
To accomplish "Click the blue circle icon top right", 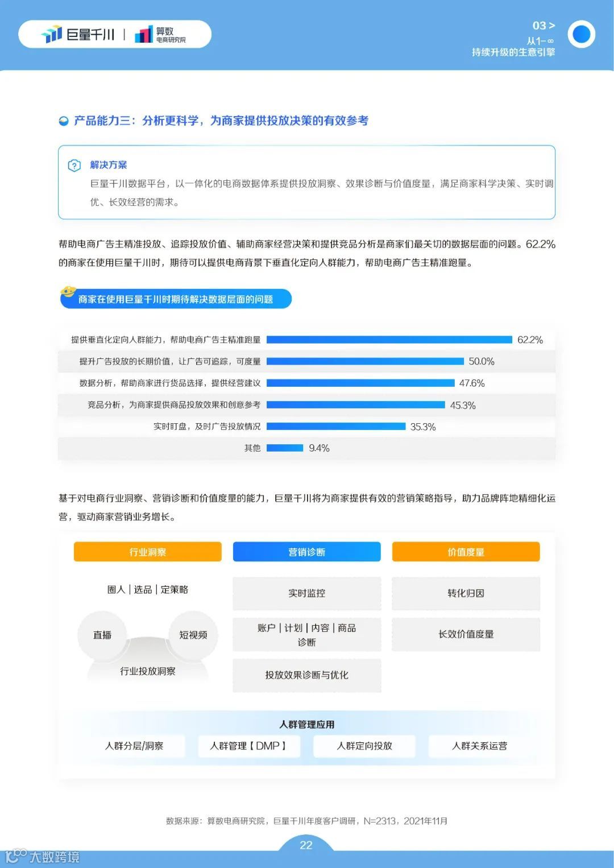I will [582, 35].
